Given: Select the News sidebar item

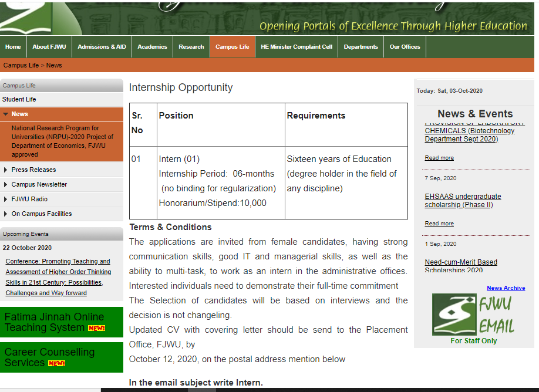Looking at the screenshot, I should coord(62,114).
